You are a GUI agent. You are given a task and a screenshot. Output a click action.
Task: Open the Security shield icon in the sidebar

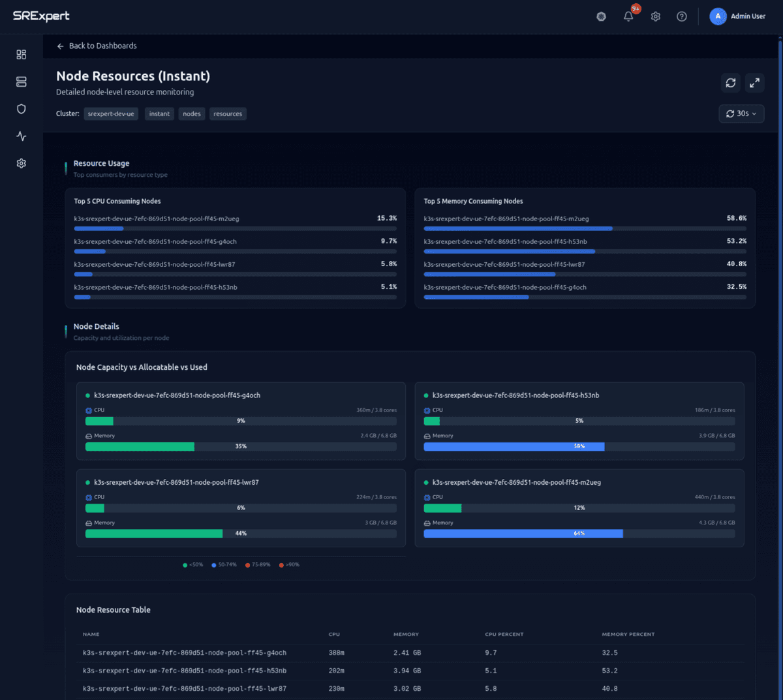point(21,108)
